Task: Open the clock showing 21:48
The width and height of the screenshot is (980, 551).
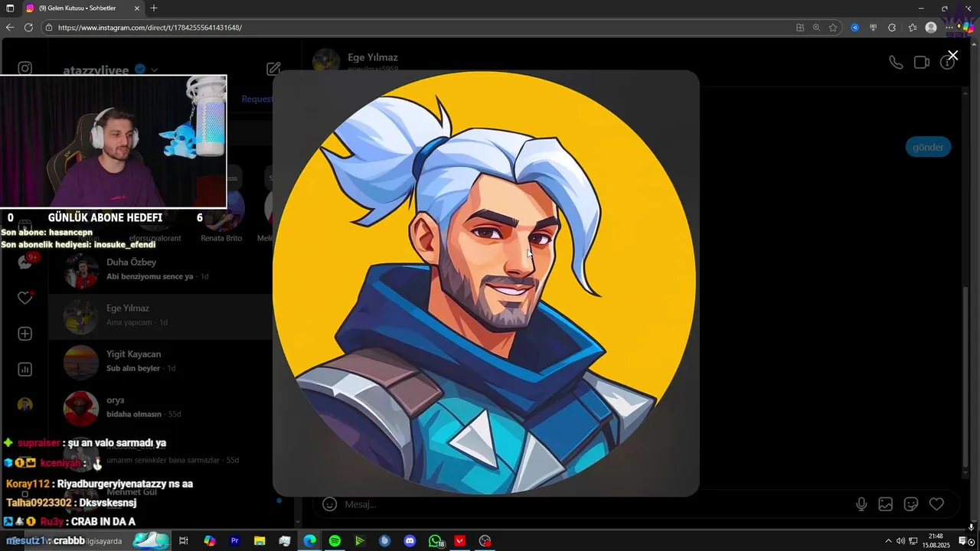Action: (x=936, y=541)
